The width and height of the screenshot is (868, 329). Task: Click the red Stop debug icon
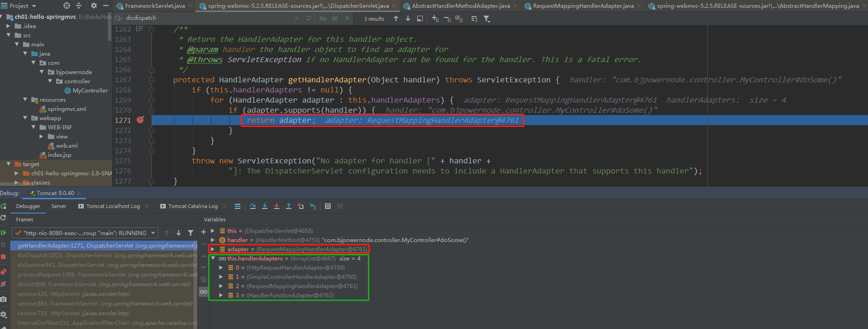tap(3, 257)
